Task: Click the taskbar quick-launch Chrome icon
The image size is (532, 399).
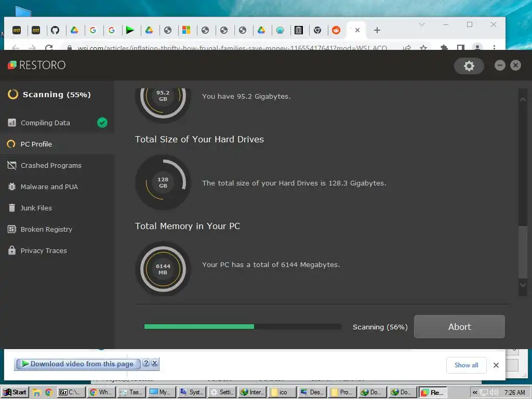Action: coord(48,393)
